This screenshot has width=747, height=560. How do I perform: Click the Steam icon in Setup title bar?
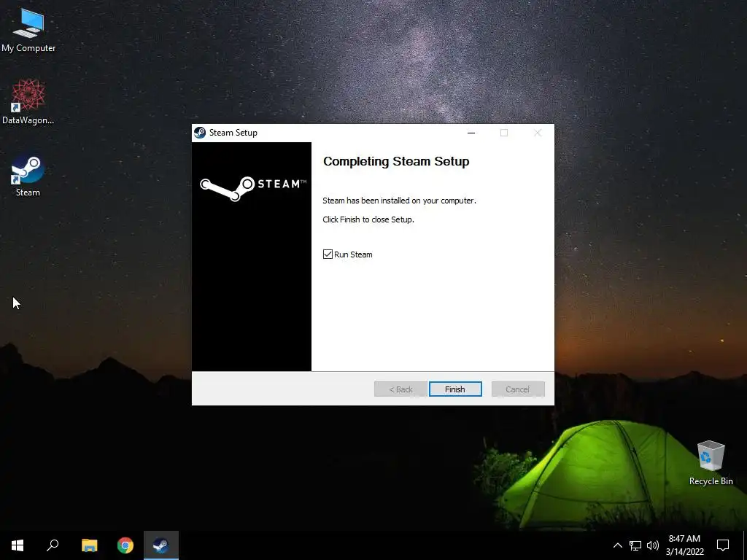click(200, 133)
